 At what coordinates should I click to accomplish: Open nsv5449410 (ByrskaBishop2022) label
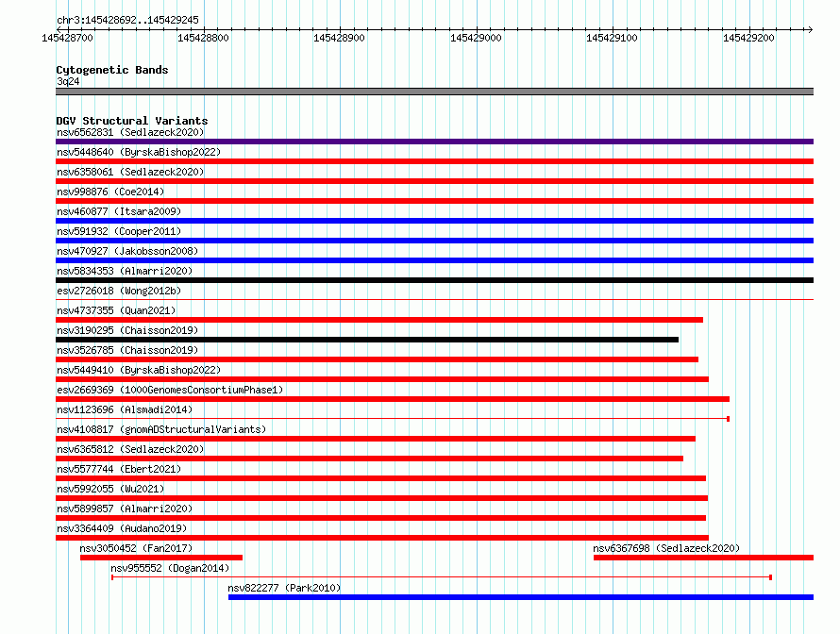[x=139, y=370]
